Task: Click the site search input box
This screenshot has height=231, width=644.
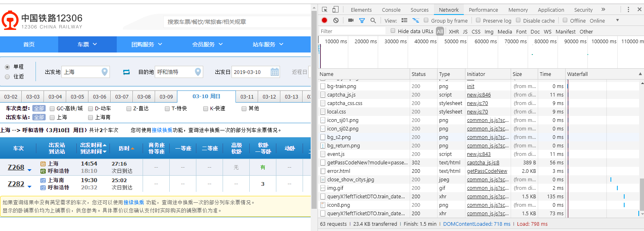Action: tap(237, 22)
